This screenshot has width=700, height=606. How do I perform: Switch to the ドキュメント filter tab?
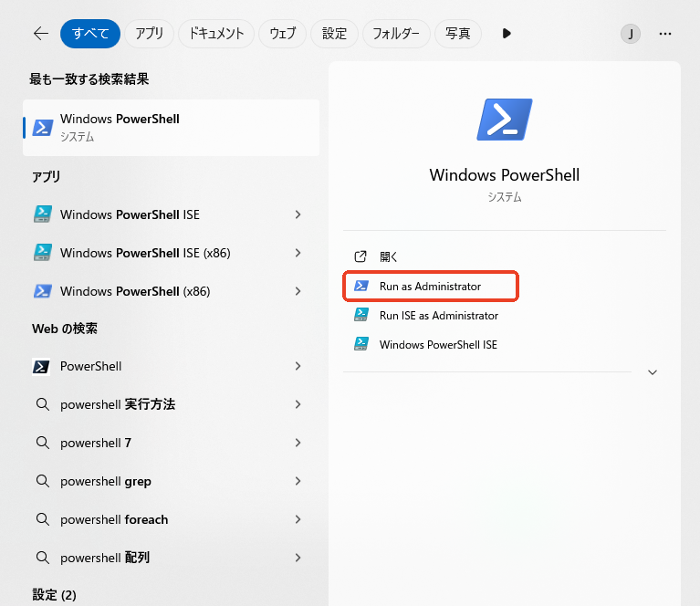tap(216, 34)
